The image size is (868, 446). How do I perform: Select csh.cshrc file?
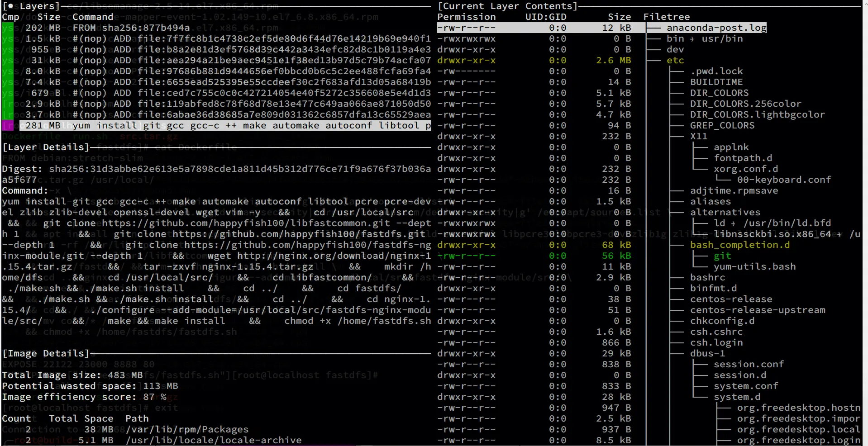point(716,332)
